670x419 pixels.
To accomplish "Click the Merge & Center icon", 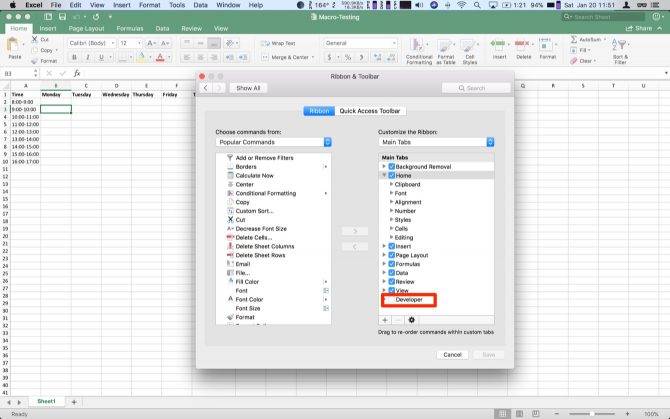I will (265, 57).
